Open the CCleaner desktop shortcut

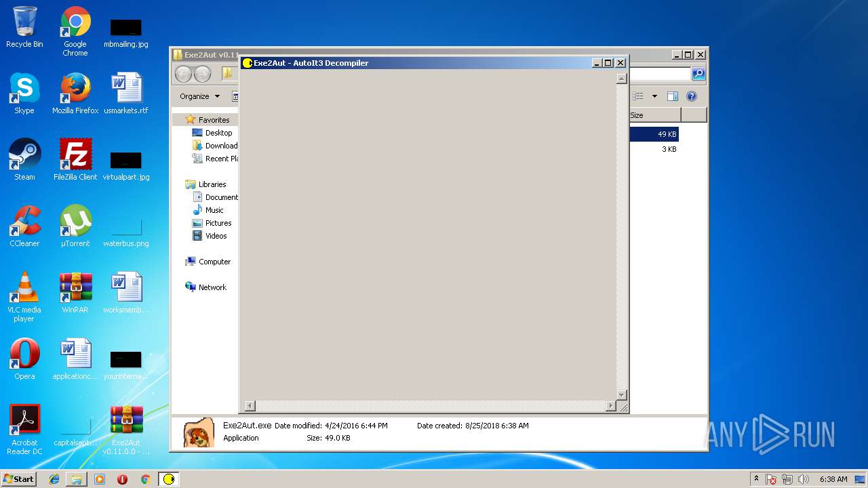click(24, 226)
